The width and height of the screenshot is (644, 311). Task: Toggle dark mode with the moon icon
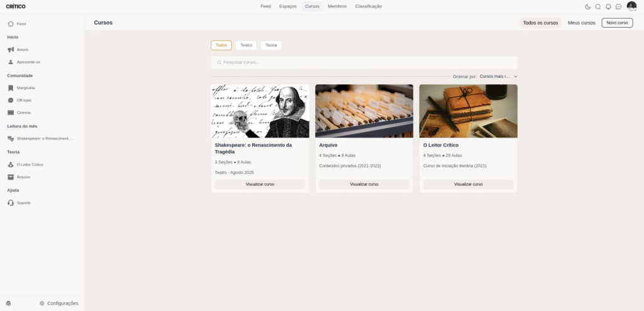[x=588, y=6]
